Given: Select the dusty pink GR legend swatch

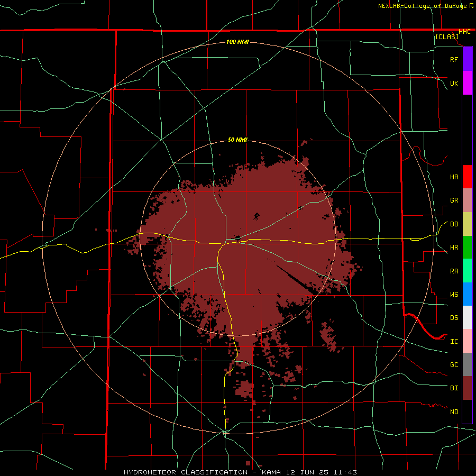Looking at the screenshot, I should point(467,200).
